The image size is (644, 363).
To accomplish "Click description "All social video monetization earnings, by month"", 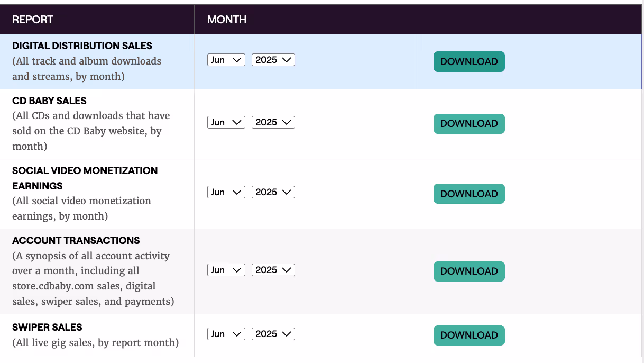I will [x=81, y=208].
